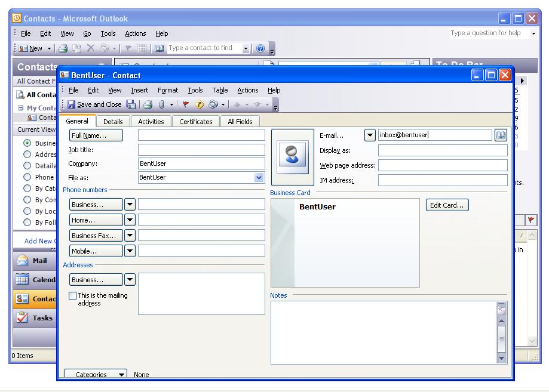Click the Contacts navigation pane button
Image resolution: width=549 pixels, height=392 pixels.
coord(35,299)
